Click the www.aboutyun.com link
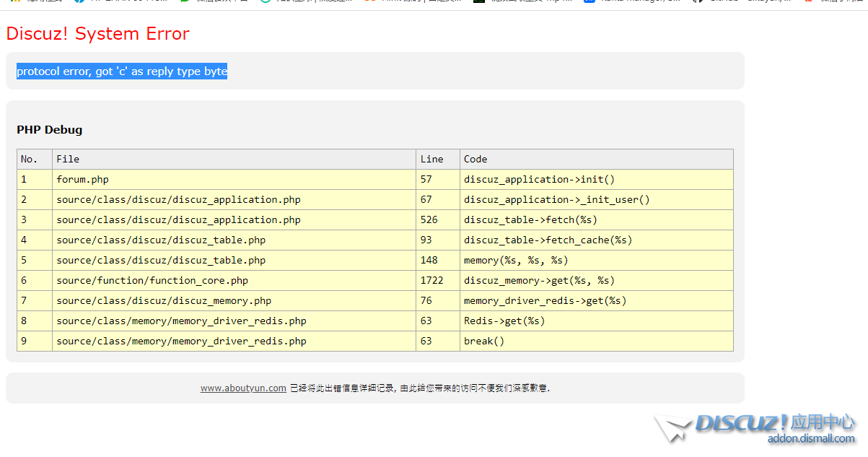This screenshot has height=457, width=868. click(243, 388)
